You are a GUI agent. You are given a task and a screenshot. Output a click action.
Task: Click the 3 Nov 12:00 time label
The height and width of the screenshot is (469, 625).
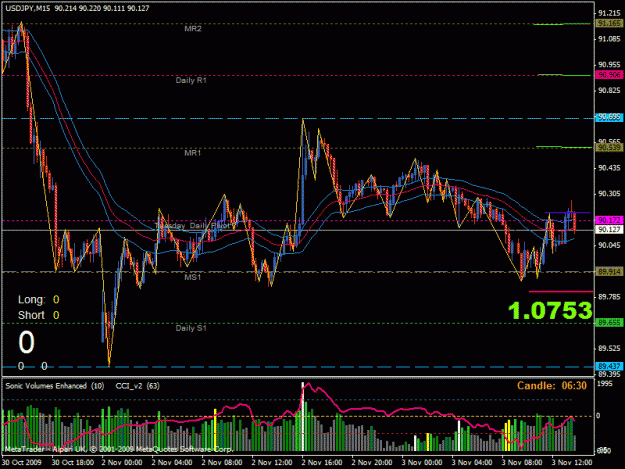tap(572, 463)
